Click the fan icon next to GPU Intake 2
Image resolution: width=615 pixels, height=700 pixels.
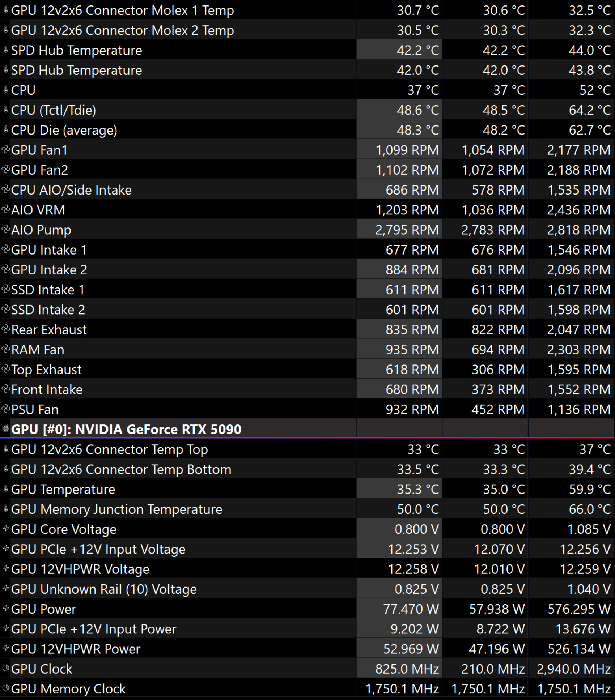click(5, 269)
